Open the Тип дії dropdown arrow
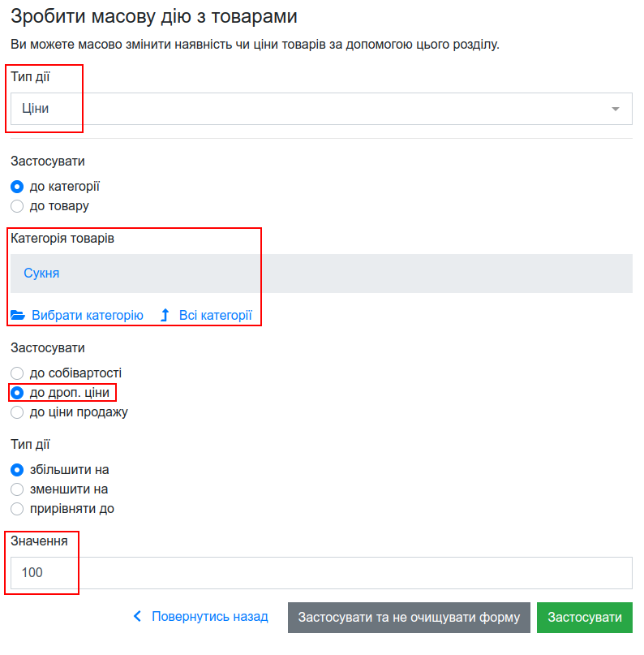 [x=615, y=109]
